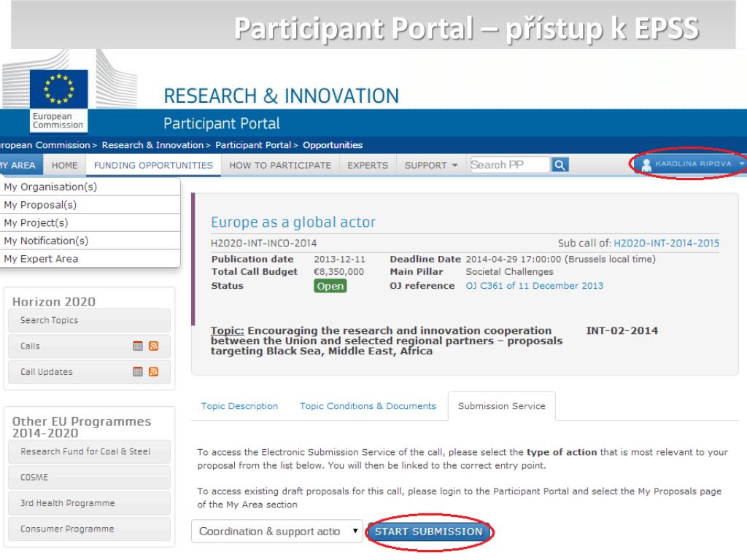Open the Calls RSS feed icon
Viewport: 747px width, 560px height.
coord(153,346)
